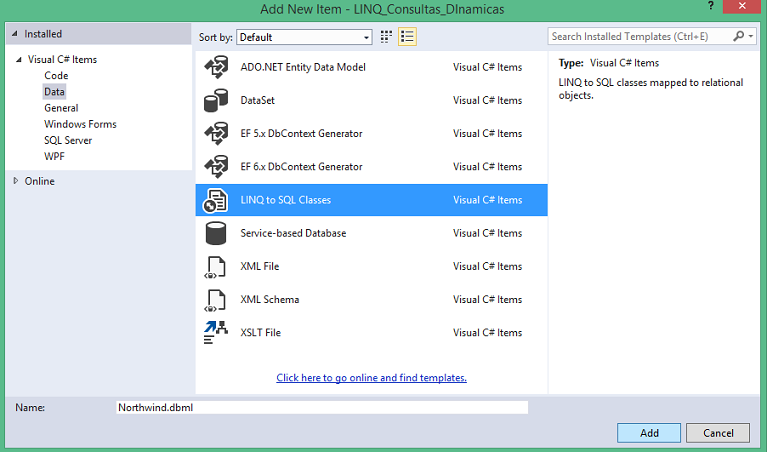Open the Sort by Default dropdown

tap(304, 37)
